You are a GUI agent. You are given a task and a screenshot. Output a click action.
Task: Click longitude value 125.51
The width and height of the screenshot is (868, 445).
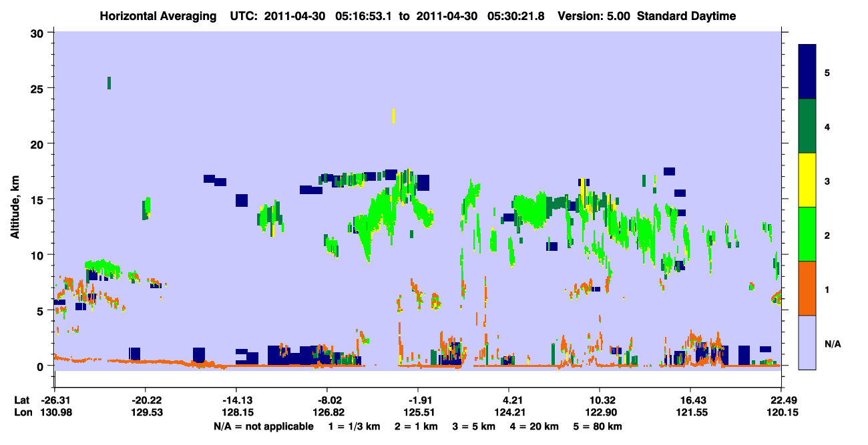tap(418, 412)
